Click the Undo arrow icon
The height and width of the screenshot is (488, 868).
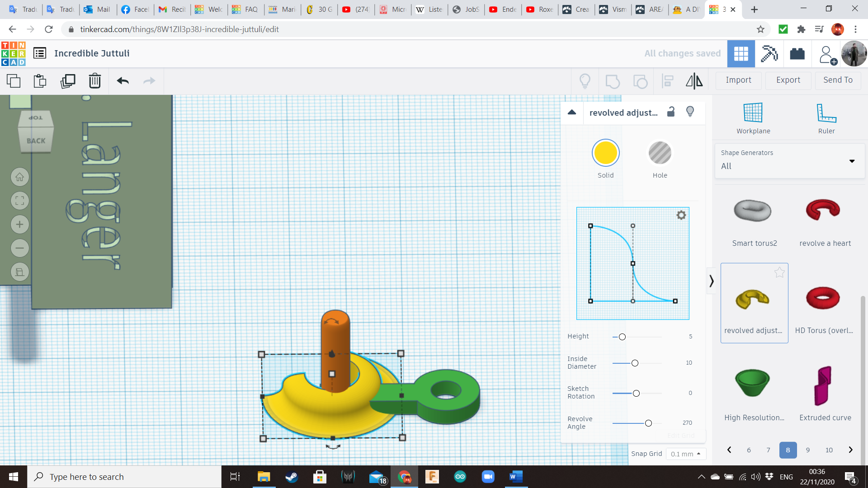click(123, 81)
